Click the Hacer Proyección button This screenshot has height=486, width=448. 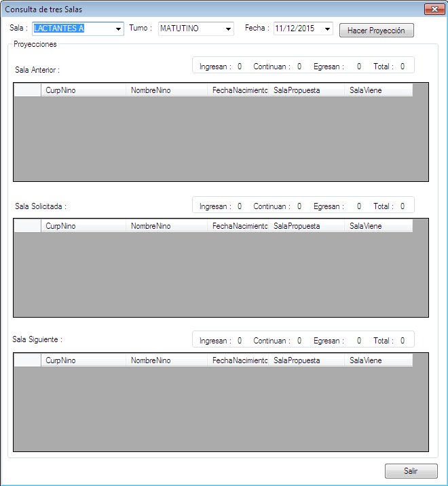coord(376,31)
